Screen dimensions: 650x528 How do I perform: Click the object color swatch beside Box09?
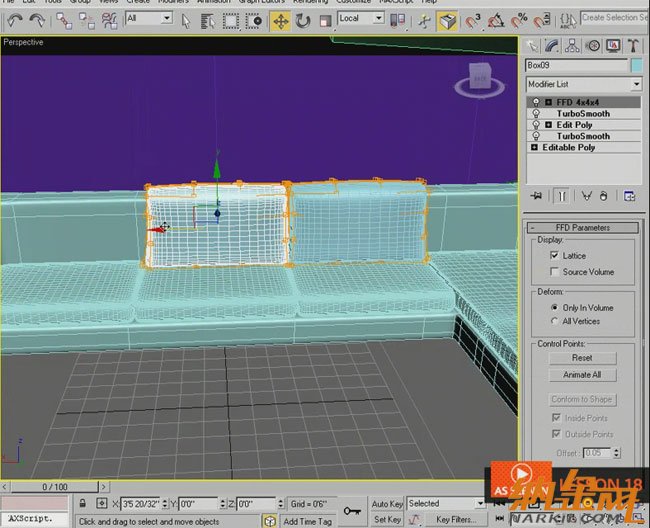point(637,65)
